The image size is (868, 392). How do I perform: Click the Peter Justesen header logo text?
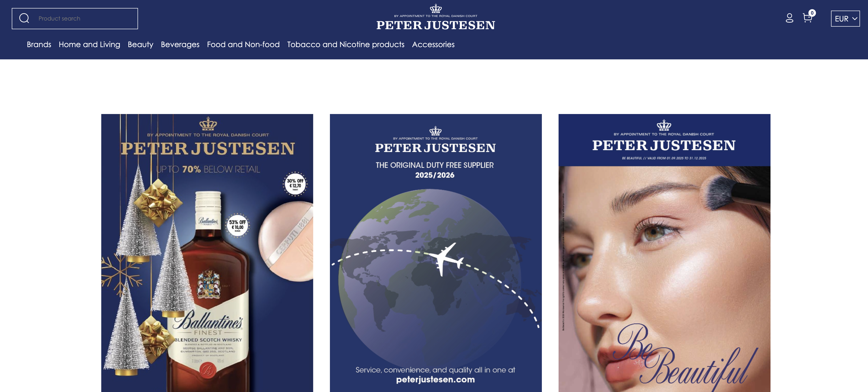[436, 25]
